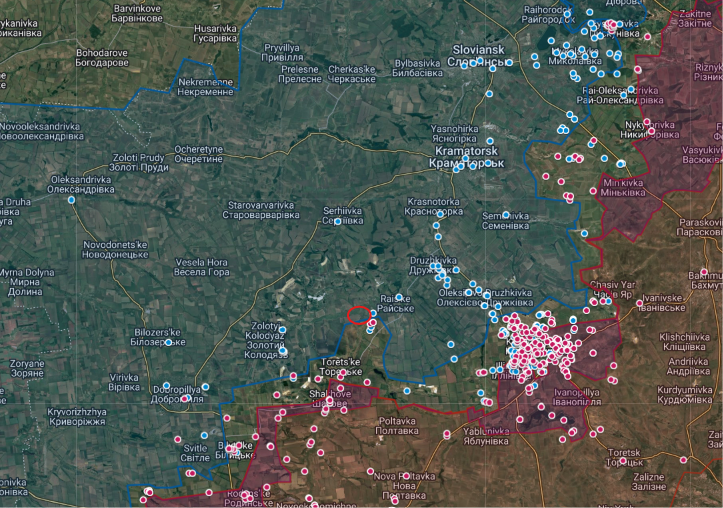Click the Barvinkove town label
Image resolution: width=723 pixels, height=508 pixels.
(x=137, y=13)
